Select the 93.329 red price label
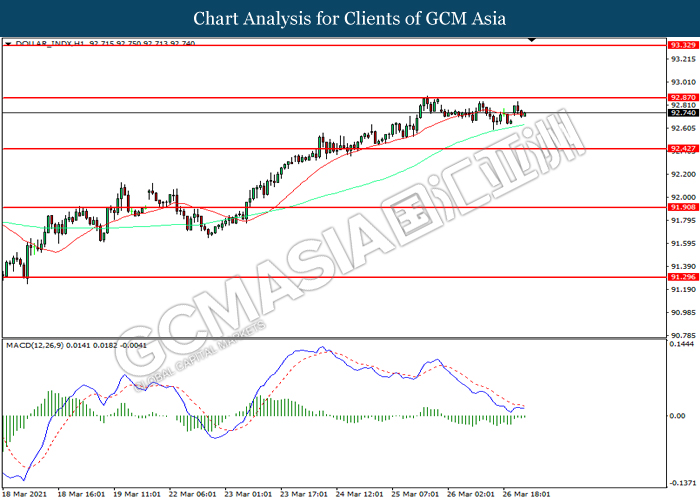The height and width of the screenshot is (500, 700). [683, 45]
